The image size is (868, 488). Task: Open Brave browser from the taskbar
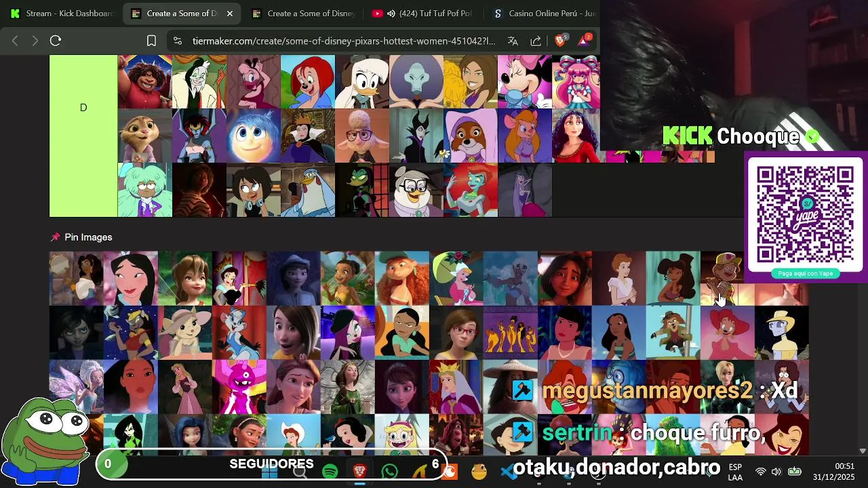point(360,471)
